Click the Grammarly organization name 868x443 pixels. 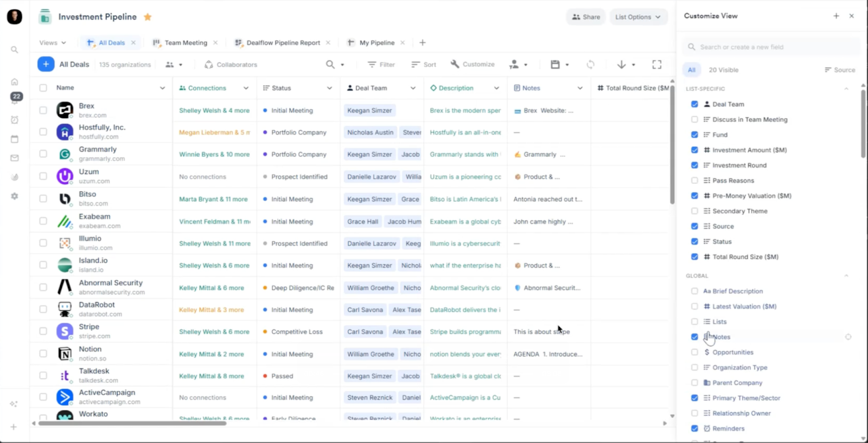98,149
